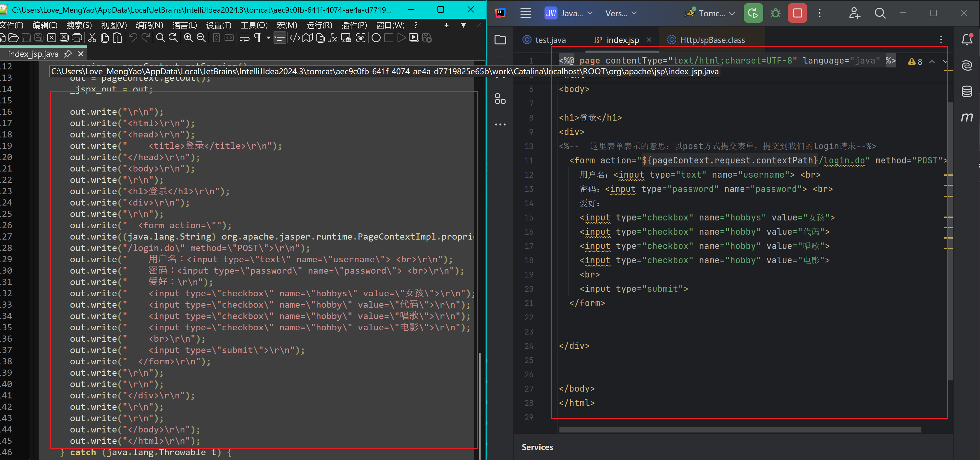Expand the JavaWeb project dropdown
The width and height of the screenshot is (980, 460).
[x=569, y=13]
